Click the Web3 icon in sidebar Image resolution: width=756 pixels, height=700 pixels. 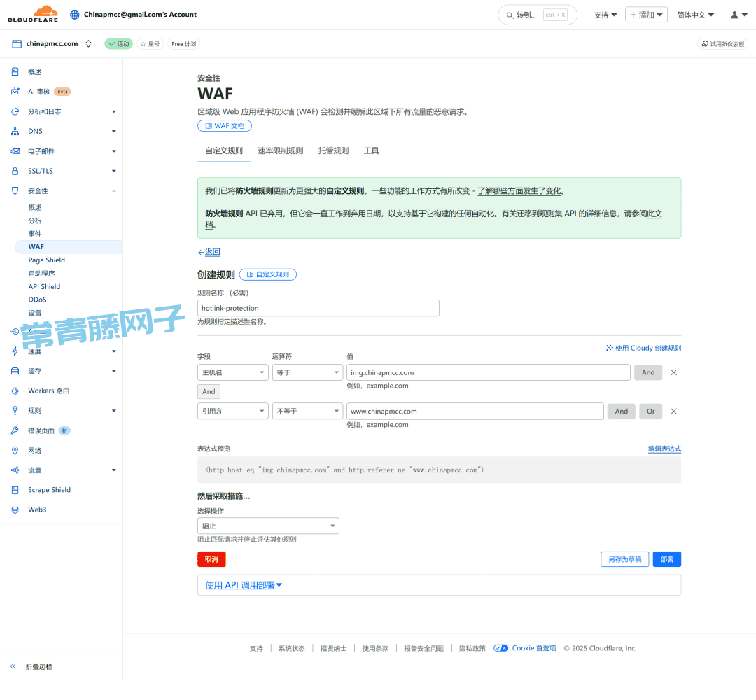[x=15, y=510]
